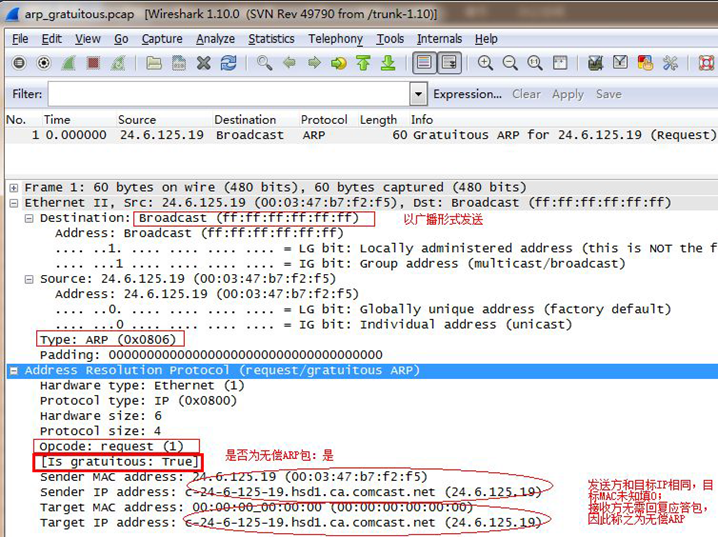Edit display filters from toolbar
Image resolution: width=718 pixels, height=537 pixels.
pyautogui.click(x=620, y=63)
